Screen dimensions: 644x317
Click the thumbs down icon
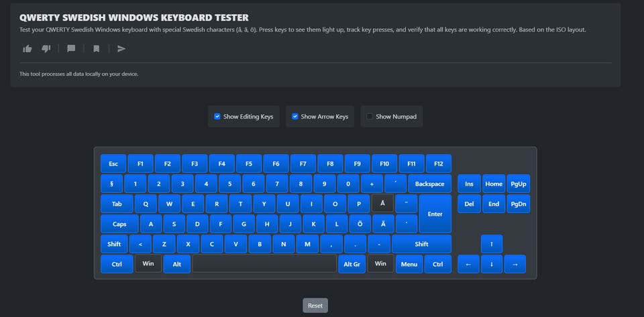[x=46, y=49]
